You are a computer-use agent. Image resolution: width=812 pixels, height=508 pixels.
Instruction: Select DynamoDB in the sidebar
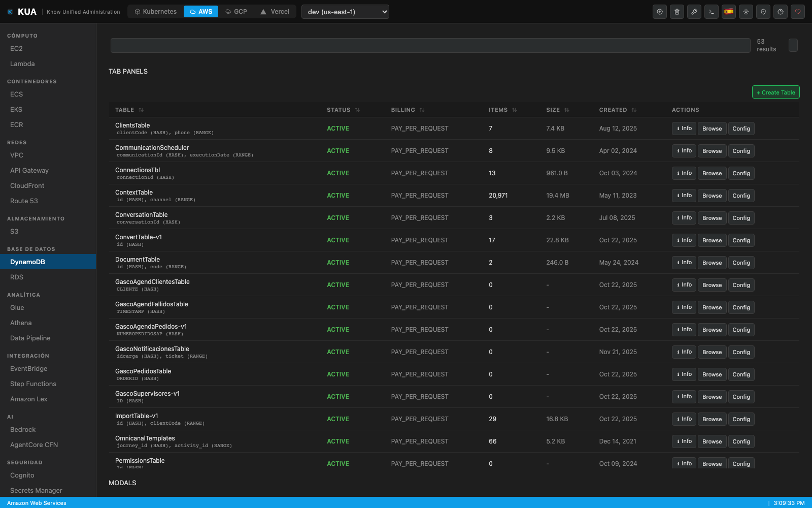click(48, 262)
